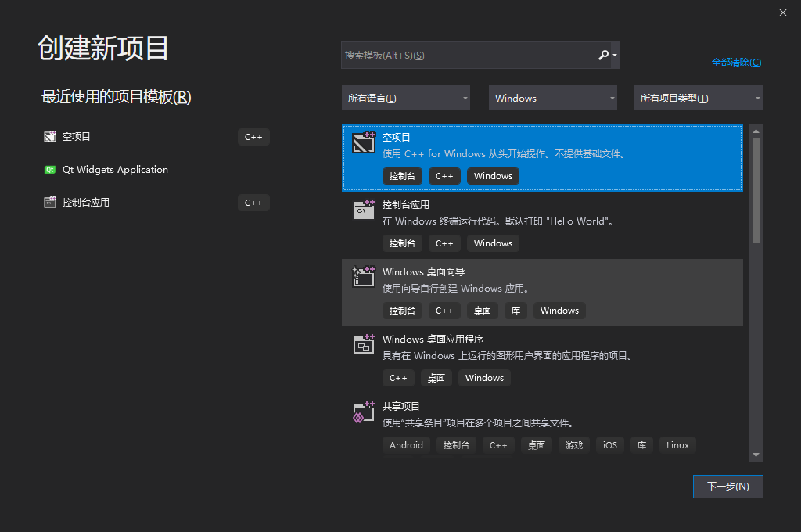Click the console app template icon in list

364,209
